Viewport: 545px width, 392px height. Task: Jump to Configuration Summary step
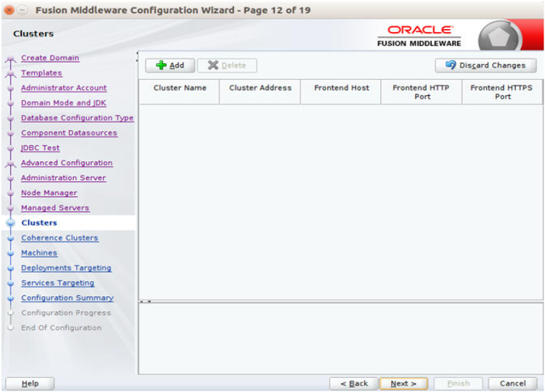pyautogui.click(x=67, y=298)
